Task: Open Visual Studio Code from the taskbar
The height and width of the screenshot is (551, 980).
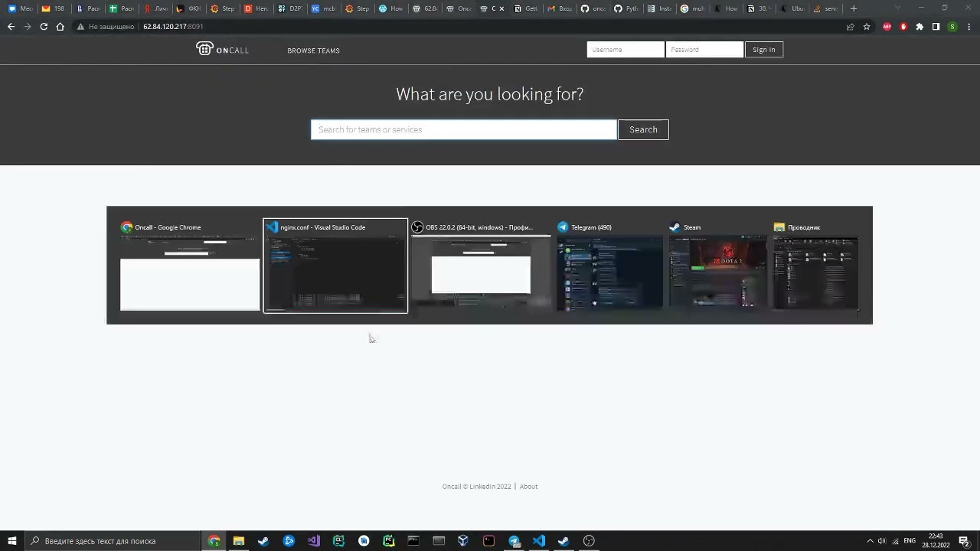Action: [x=539, y=541]
